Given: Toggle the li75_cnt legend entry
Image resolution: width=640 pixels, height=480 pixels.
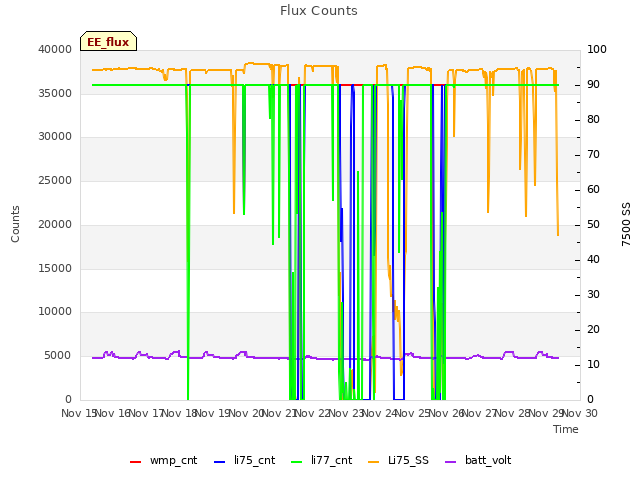Looking at the screenshot, I should [x=244, y=460].
